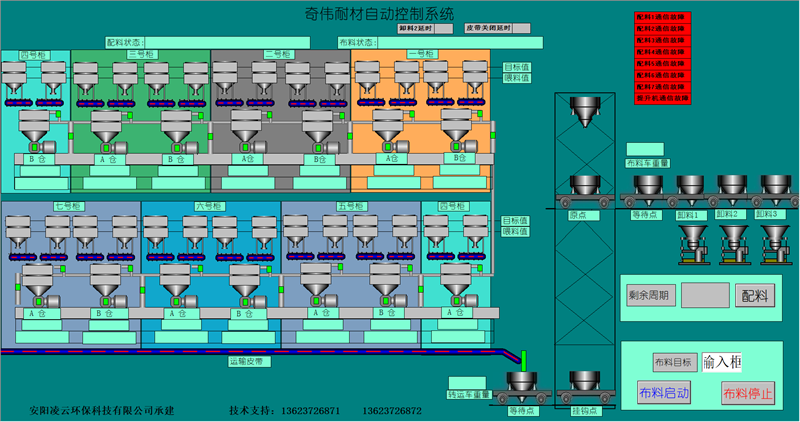Select the hopper car at 原点
800x422 pixels.
click(584, 188)
